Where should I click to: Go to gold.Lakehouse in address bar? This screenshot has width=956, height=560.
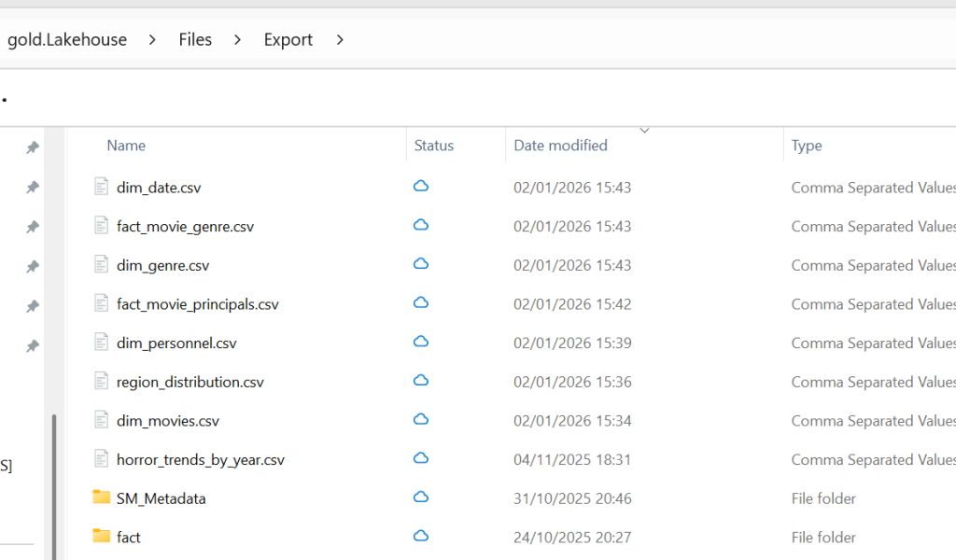67,40
